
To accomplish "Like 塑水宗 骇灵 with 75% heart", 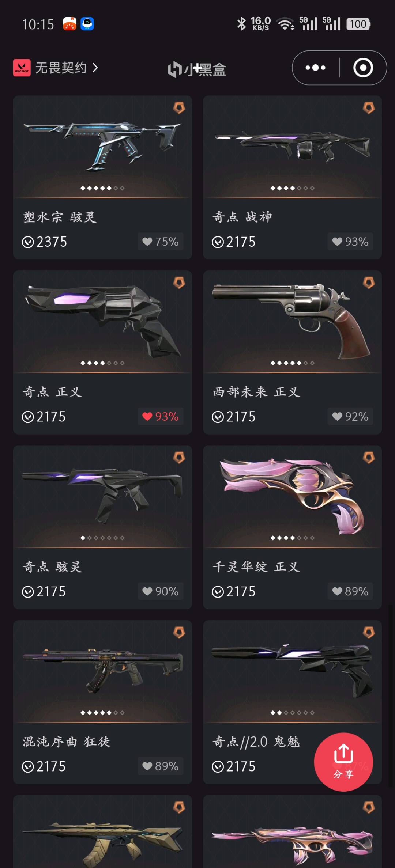I will 161,242.
